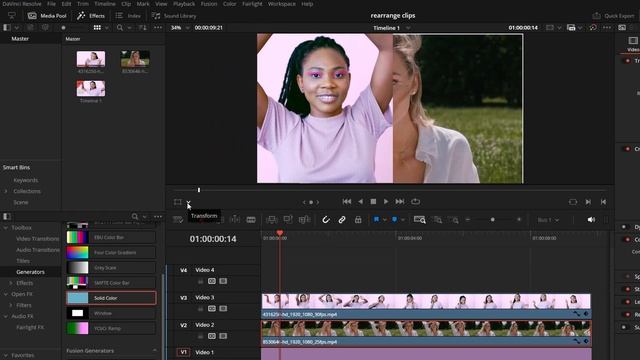Open the Workspace menu
This screenshot has width=640, height=360.
[x=282, y=4]
